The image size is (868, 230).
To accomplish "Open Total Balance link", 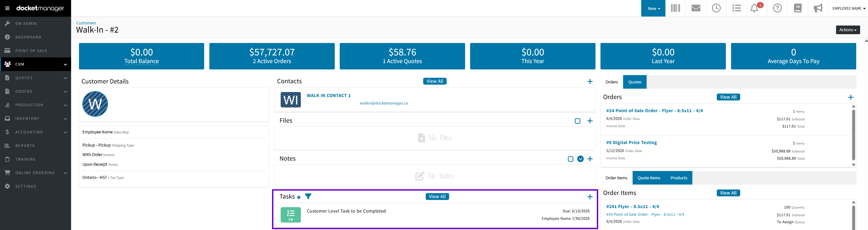I will pyautogui.click(x=141, y=61).
